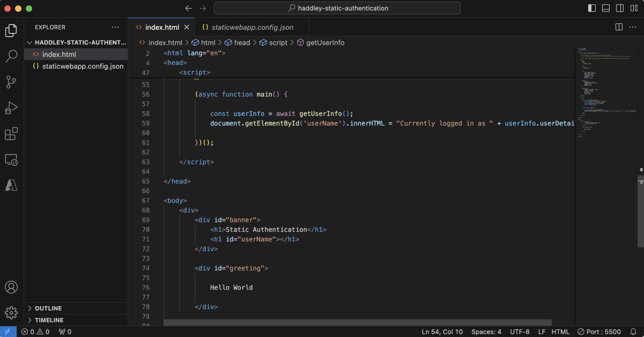
Task: Toggle the secondary side bar visibility
Action: coord(620,8)
